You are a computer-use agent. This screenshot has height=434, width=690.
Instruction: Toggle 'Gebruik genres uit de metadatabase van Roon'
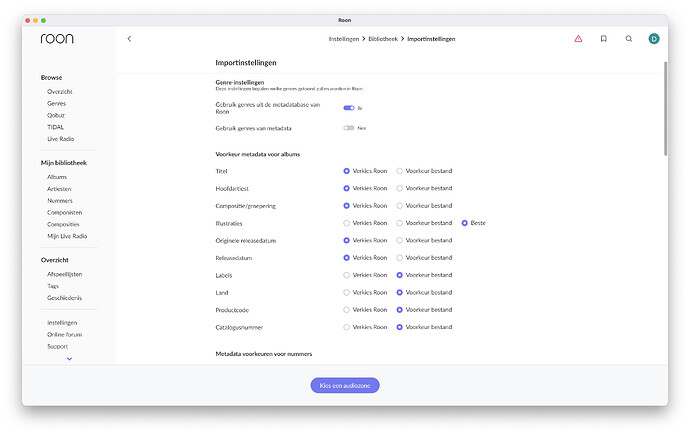[349, 107]
